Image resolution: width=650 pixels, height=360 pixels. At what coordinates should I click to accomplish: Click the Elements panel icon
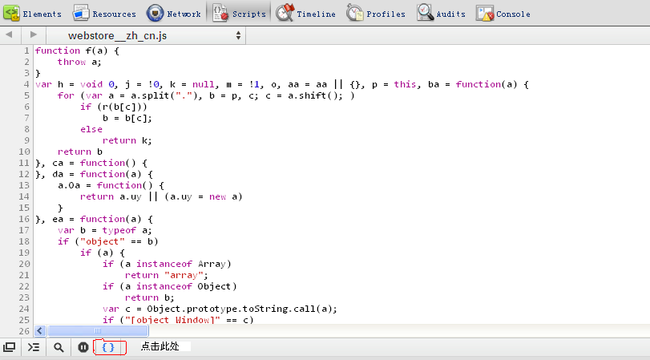12,13
